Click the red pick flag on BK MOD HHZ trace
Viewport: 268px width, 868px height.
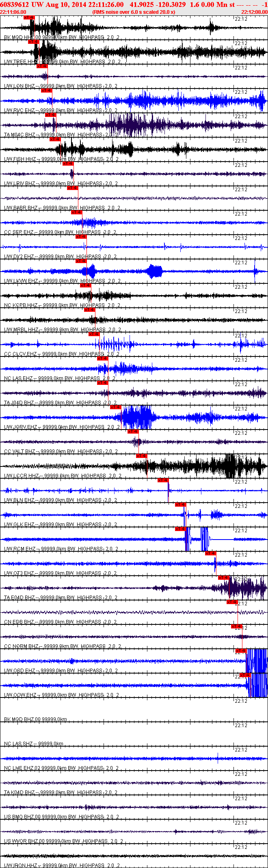[x=29, y=17]
